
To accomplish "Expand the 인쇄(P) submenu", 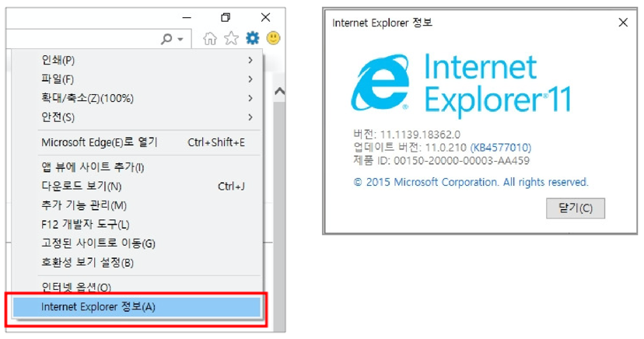I will click(x=137, y=61).
